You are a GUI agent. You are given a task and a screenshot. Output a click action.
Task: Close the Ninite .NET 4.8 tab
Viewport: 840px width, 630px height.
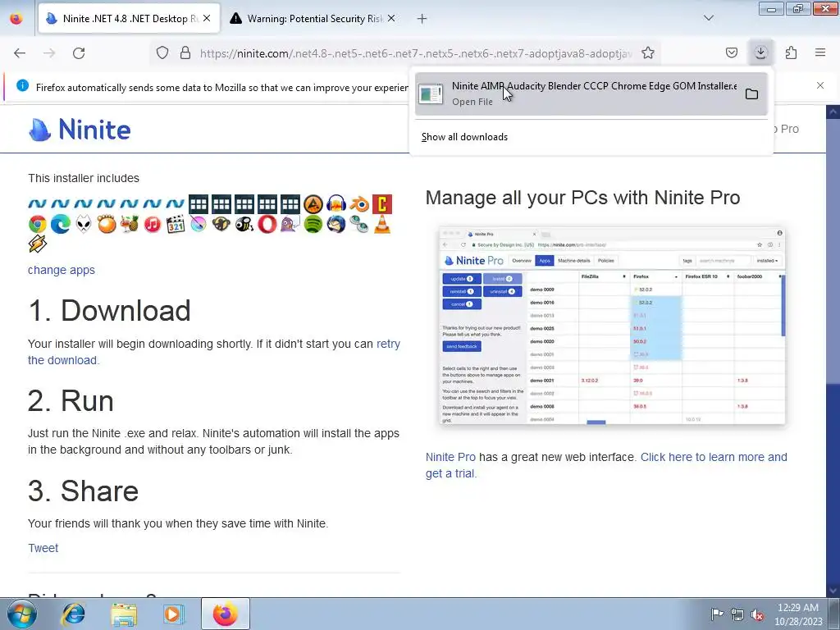[207, 18]
